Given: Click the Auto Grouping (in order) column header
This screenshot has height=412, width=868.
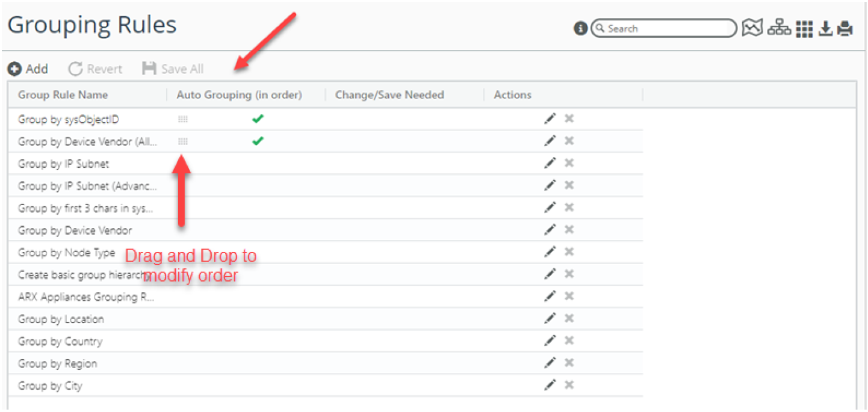Looking at the screenshot, I should tap(239, 95).
